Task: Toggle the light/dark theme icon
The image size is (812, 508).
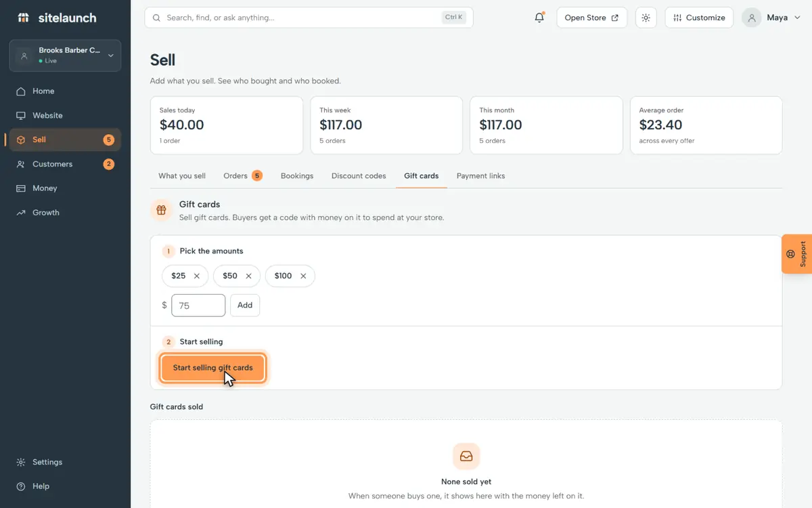Action: [646, 18]
